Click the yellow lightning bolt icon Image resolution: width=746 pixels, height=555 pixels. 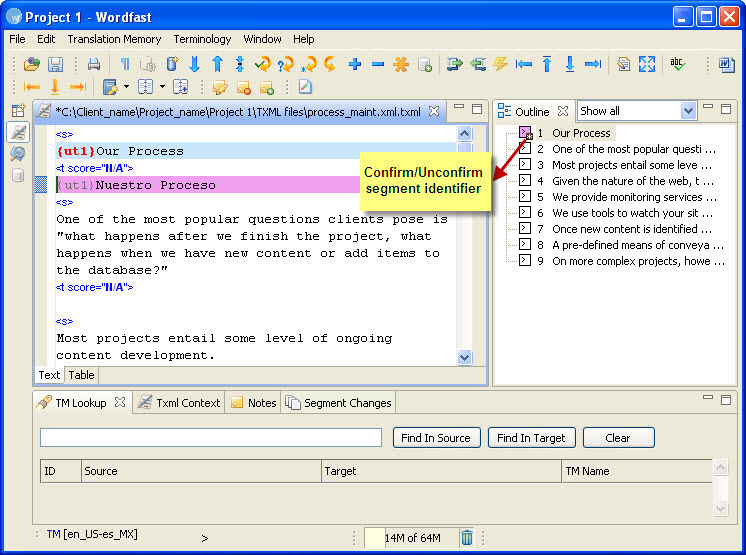click(500, 64)
